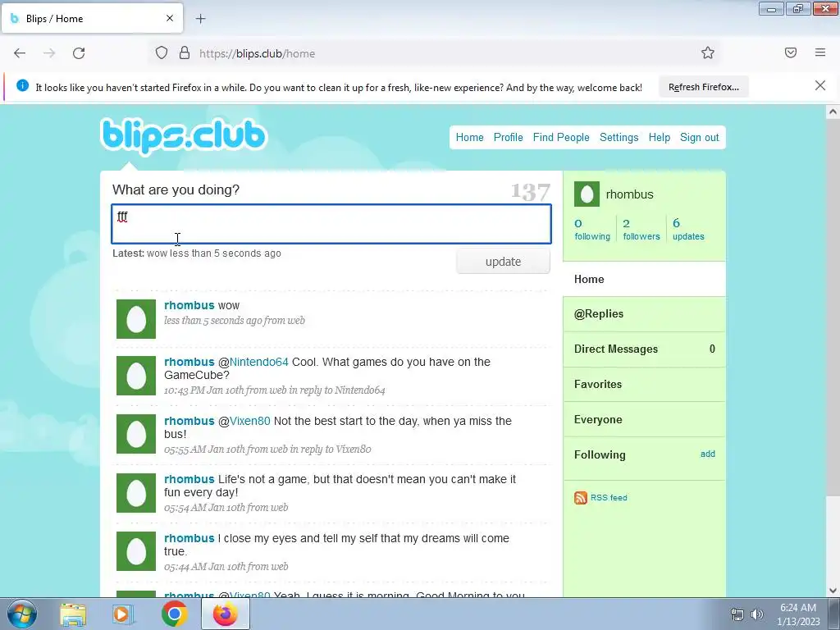The width and height of the screenshot is (840, 630).
Task: Click the blips.club logo
Action: tap(183, 135)
